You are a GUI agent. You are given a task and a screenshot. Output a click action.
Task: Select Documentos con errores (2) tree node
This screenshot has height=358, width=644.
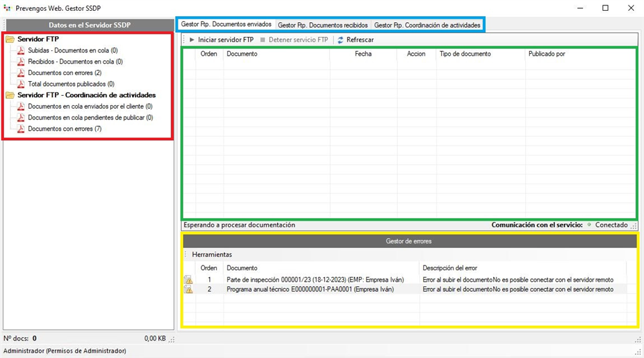(64, 73)
